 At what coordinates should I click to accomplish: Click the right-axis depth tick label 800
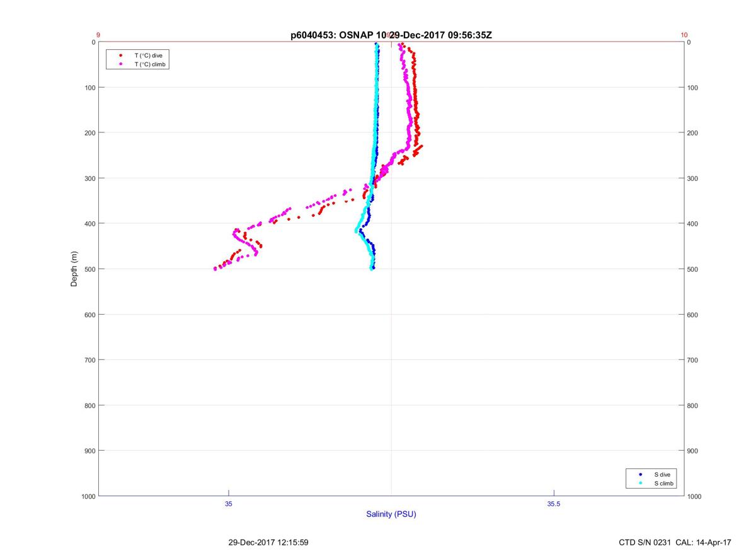pos(693,405)
